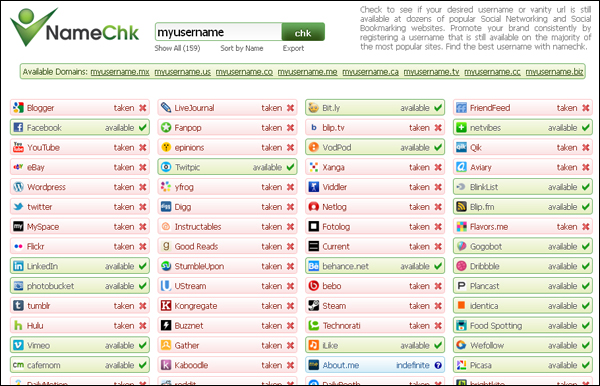Open the myusername.cc domain link
Image resolution: width=600 pixels, height=386 pixels.
point(492,72)
